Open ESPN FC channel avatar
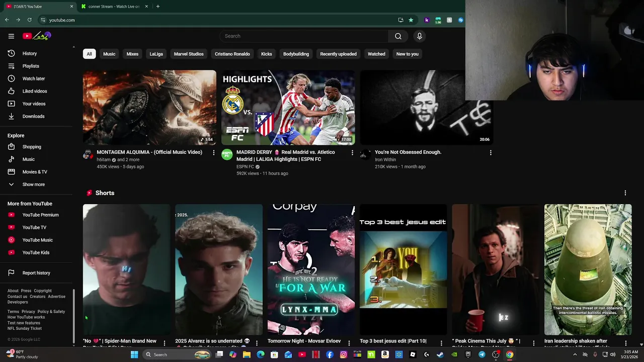Screen dimensions: 644x362 click(227, 154)
